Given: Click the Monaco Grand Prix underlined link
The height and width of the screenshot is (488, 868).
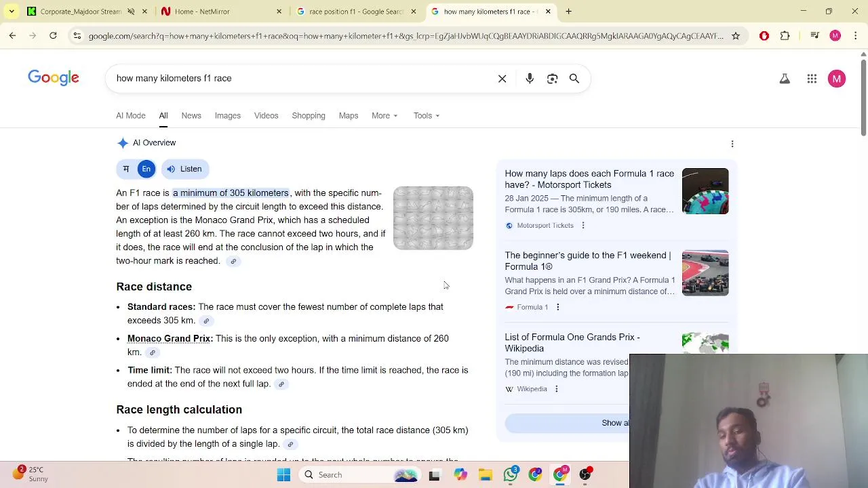Looking at the screenshot, I should click(x=169, y=339).
